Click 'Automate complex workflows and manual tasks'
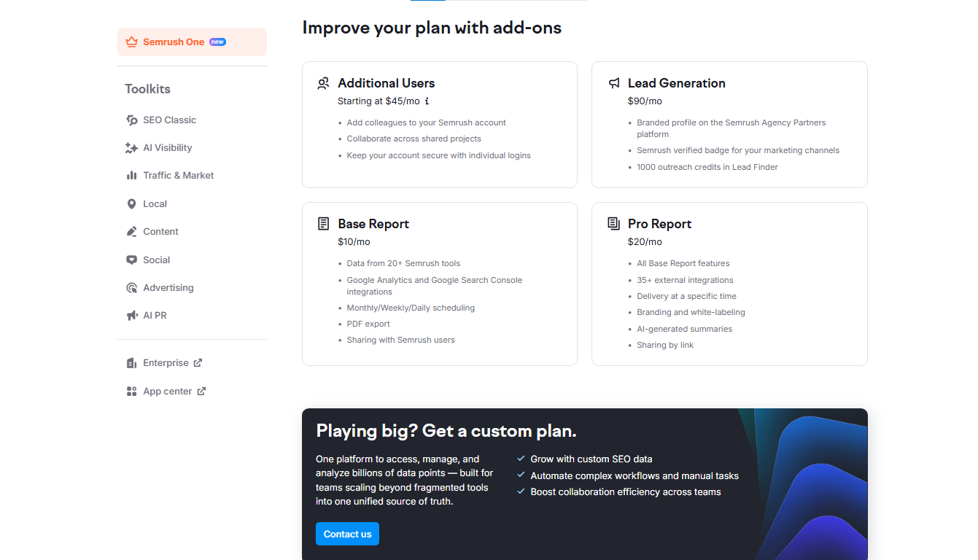This screenshot has width=978, height=560. point(634,475)
